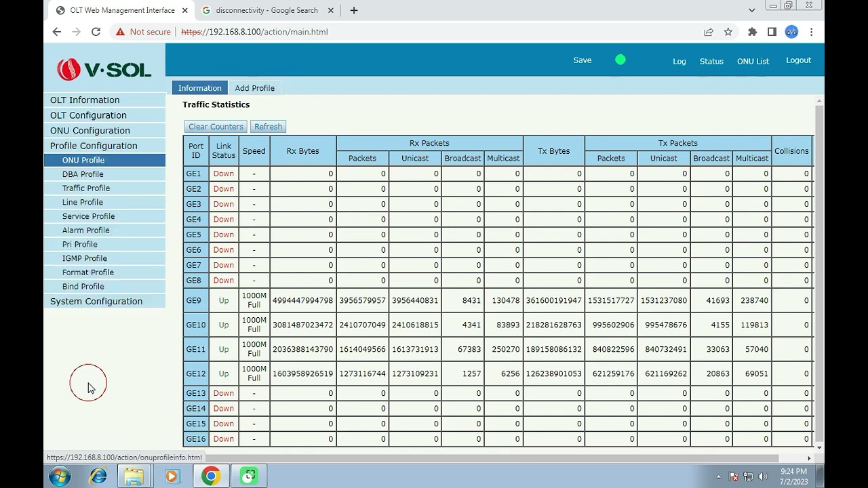Click the Clear Counters button
The image size is (868, 488).
(216, 127)
